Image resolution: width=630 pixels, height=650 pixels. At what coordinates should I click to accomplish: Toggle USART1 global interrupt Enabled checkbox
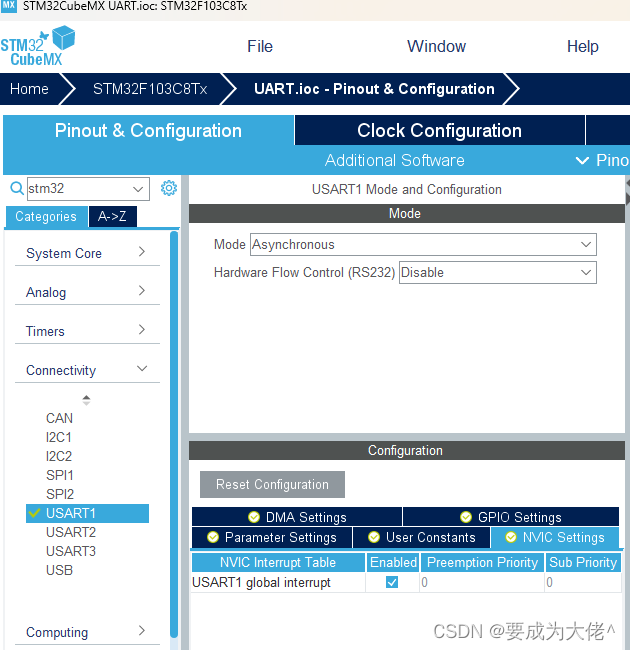(392, 582)
